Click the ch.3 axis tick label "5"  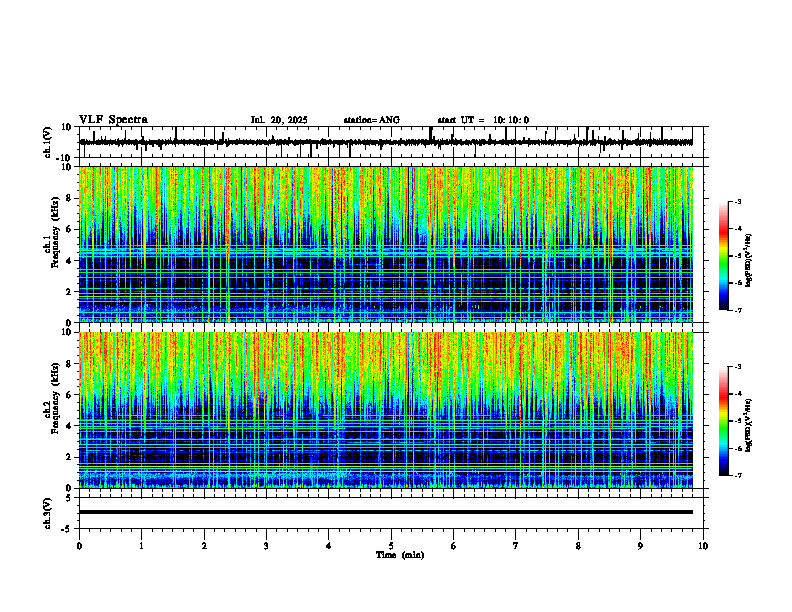coord(70,497)
